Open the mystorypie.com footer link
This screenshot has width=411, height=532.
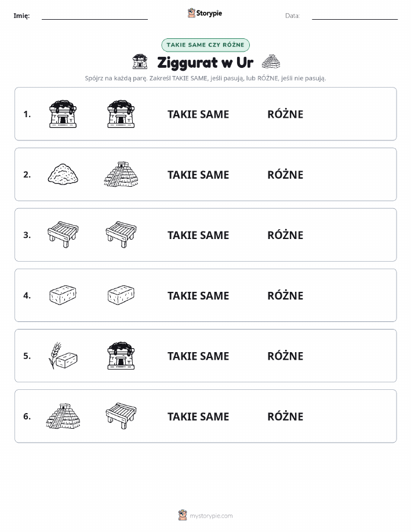click(211, 516)
